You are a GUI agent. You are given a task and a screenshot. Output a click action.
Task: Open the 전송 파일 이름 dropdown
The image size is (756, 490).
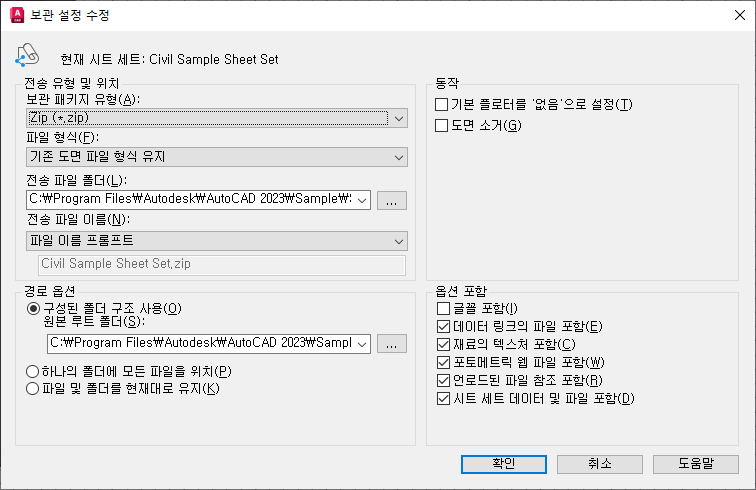click(216, 241)
